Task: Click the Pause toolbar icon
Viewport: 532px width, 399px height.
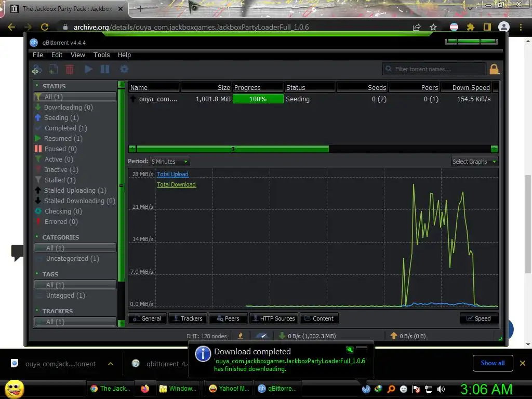Action: pyautogui.click(x=105, y=69)
